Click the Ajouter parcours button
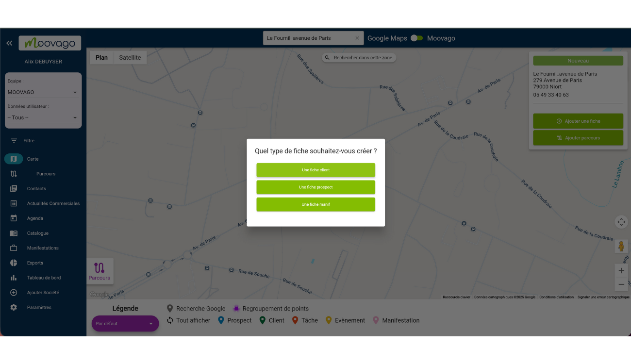This screenshot has width=631, height=364. pyautogui.click(x=578, y=137)
